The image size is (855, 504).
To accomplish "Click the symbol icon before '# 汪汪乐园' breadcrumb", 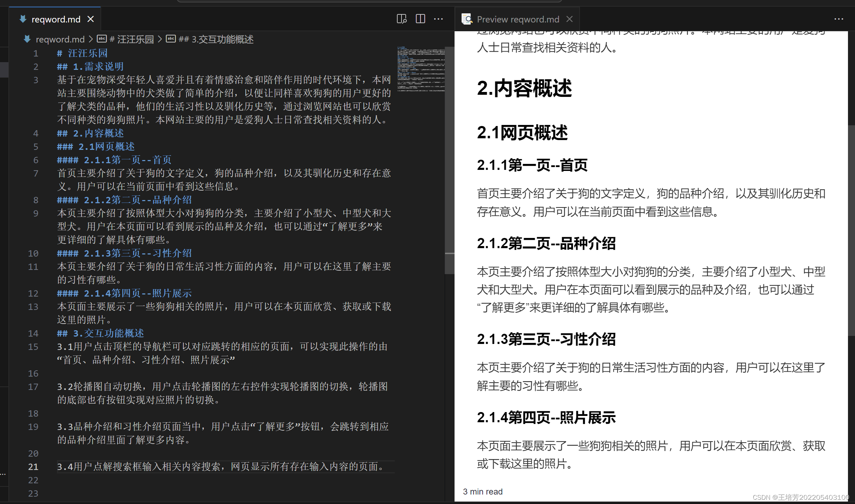I will point(102,39).
